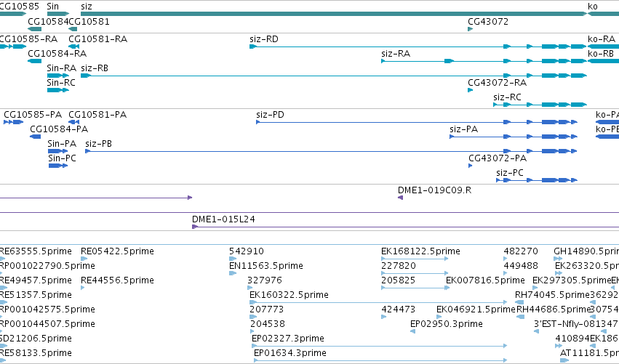619x364 pixels.
Task: Select protein CG10581-PA
Action: tap(97, 115)
